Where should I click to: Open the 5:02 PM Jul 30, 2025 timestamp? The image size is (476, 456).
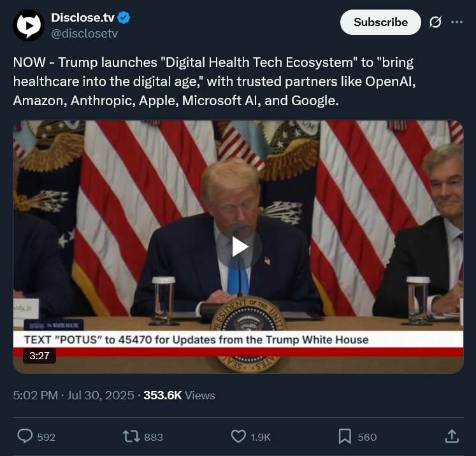click(73, 395)
